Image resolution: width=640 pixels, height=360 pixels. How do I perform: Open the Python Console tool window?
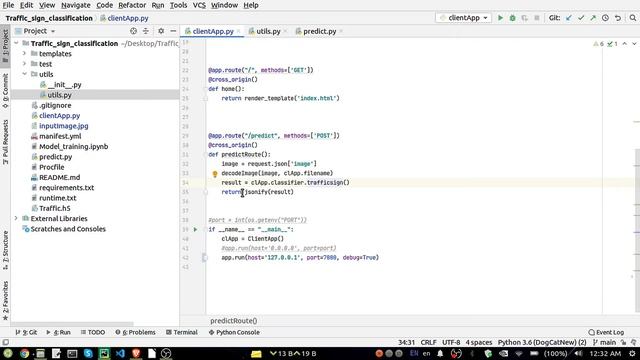point(234,332)
